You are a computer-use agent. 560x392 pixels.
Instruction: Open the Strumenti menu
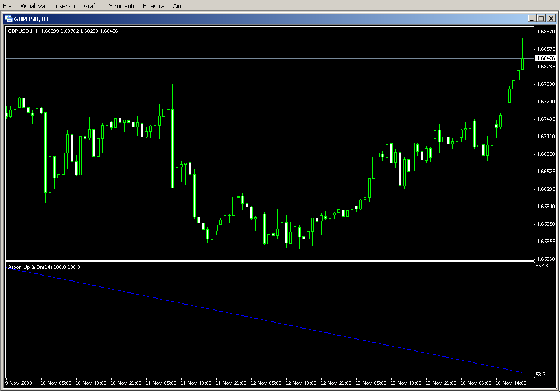pos(121,6)
